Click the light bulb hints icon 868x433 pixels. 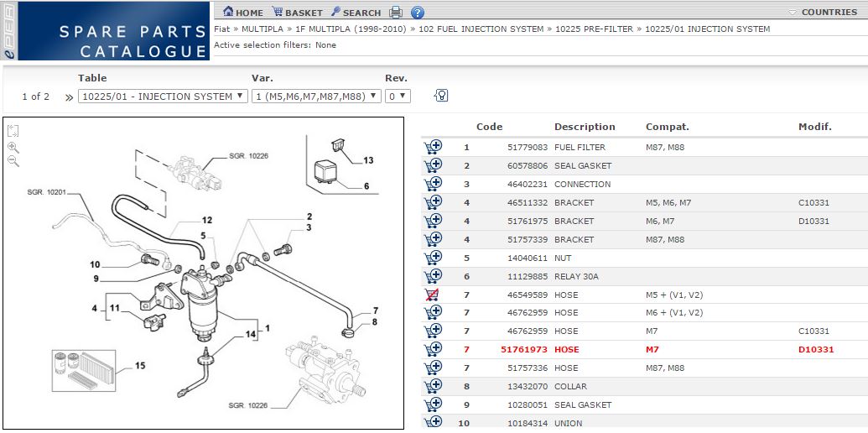441,96
